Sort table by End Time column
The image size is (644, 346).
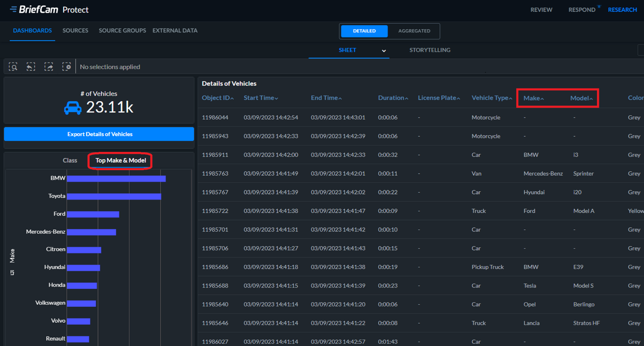(326, 98)
